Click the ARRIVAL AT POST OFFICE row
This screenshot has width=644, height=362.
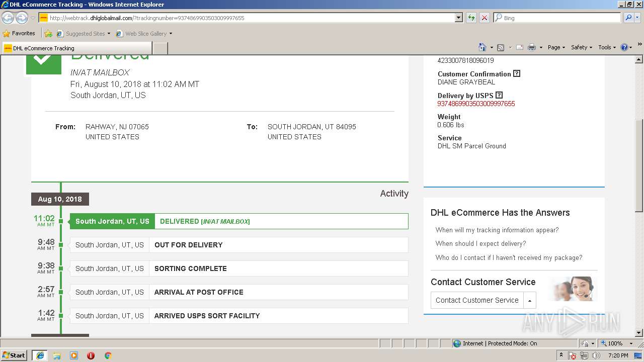pos(239,292)
